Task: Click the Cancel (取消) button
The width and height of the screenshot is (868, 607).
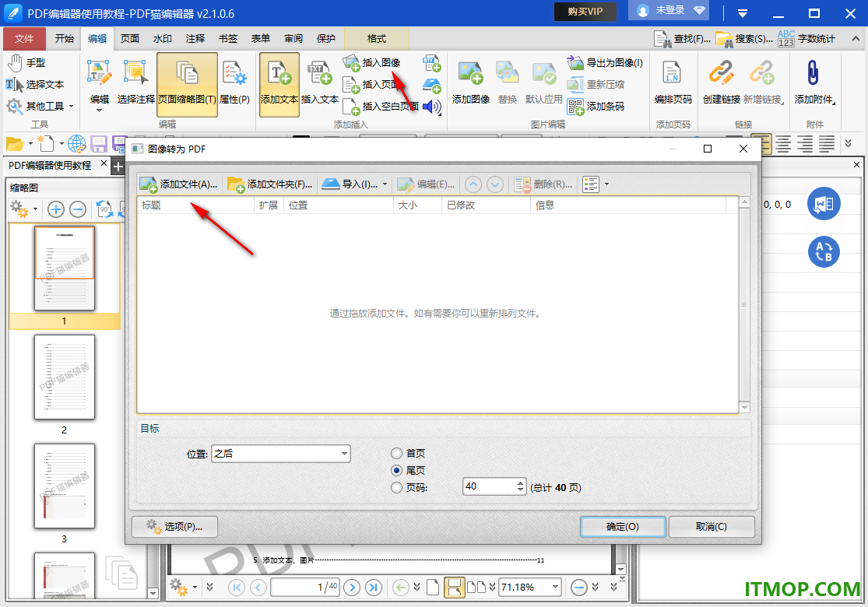Action: 712,527
